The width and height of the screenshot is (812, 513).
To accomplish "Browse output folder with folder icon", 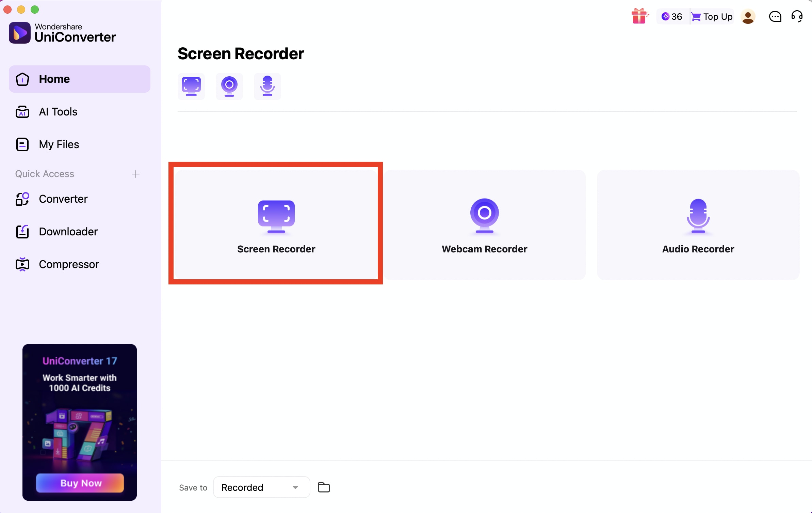I will pos(323,487).
